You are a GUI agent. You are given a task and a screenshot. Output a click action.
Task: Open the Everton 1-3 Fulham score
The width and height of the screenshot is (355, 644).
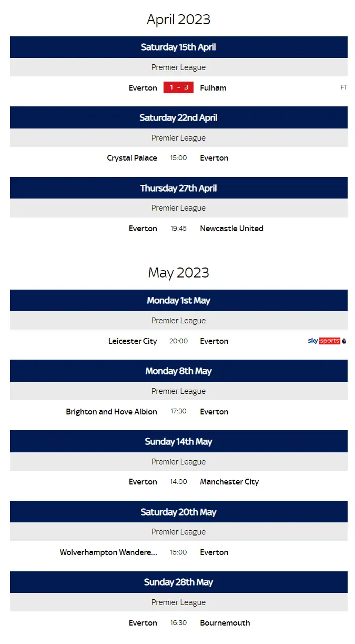[178, 88]
